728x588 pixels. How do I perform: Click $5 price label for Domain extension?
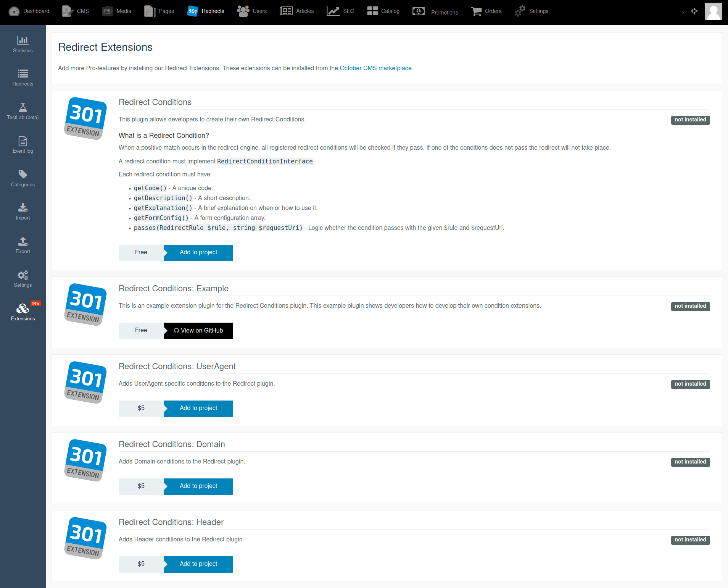click(141, 486)
